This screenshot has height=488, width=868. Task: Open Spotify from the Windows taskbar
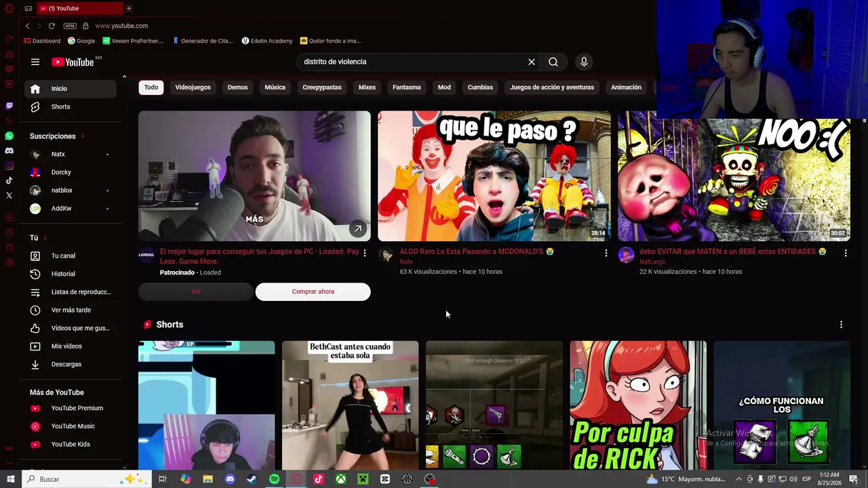pos(274,479)
